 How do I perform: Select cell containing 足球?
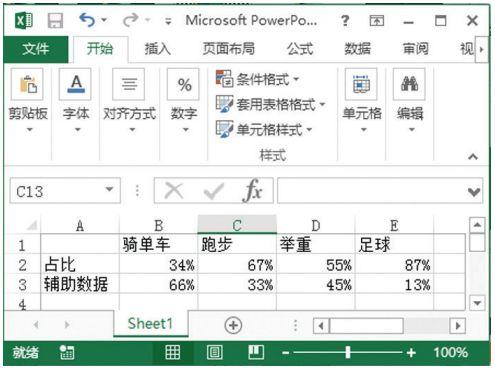tap(394, 245)
